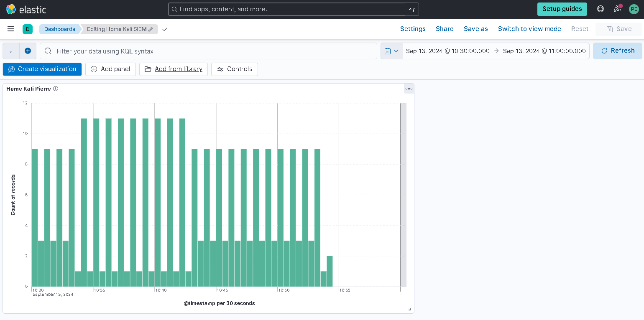Click the @timestamp per 30 seconds label
The width and height of the screenshot is (644, 320).
click(x=219, y=303)
